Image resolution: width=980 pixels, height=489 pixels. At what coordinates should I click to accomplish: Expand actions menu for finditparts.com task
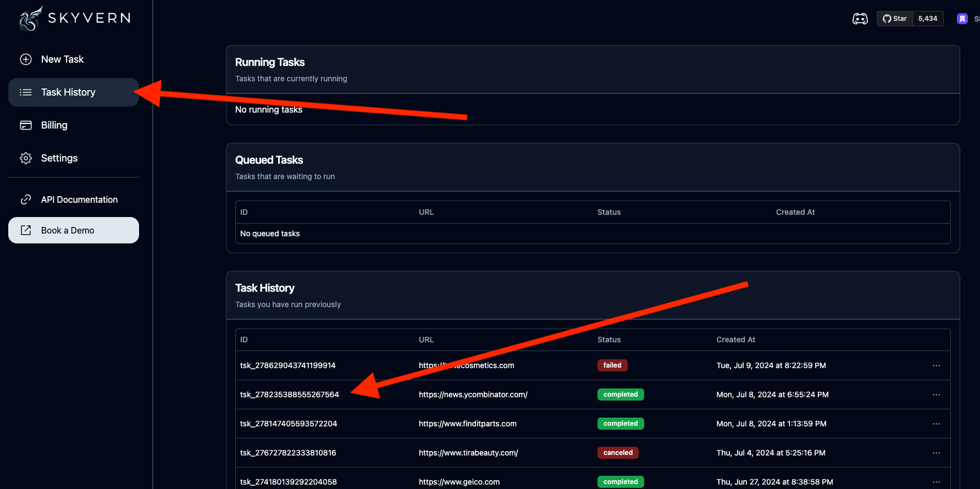click(936, 424)
